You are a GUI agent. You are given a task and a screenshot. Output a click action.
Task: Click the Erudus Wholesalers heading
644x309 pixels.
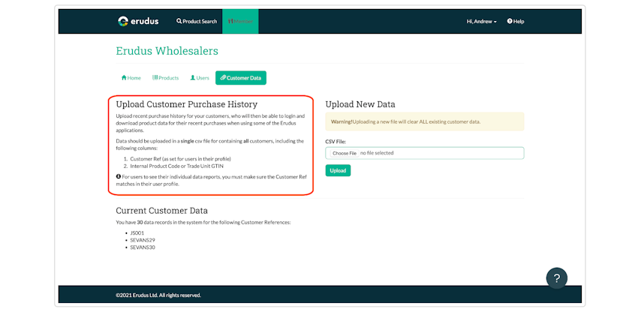tap(167, 51)
